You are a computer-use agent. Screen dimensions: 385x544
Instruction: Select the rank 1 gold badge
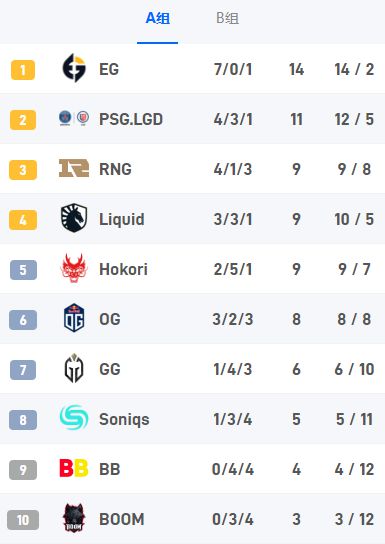(23, 70)
